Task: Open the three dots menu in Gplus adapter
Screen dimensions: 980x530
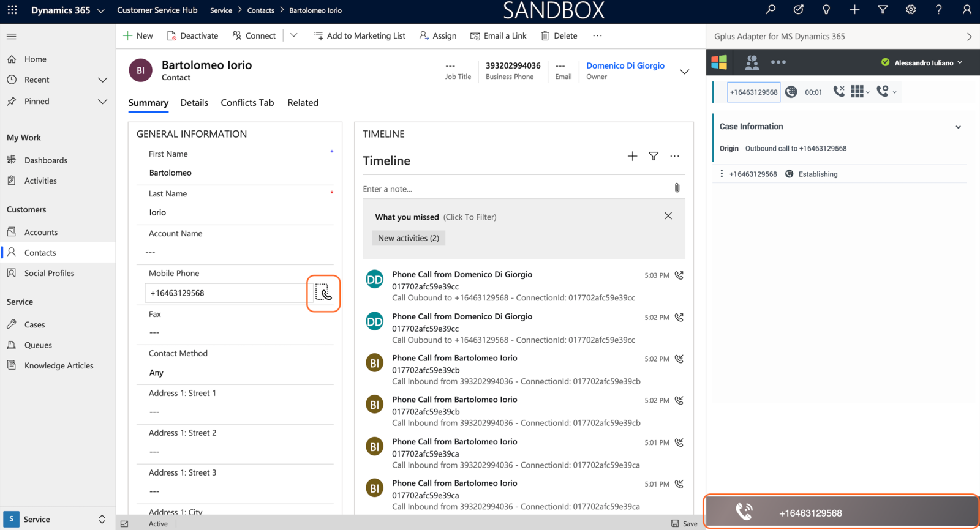Action: (778, 62)
